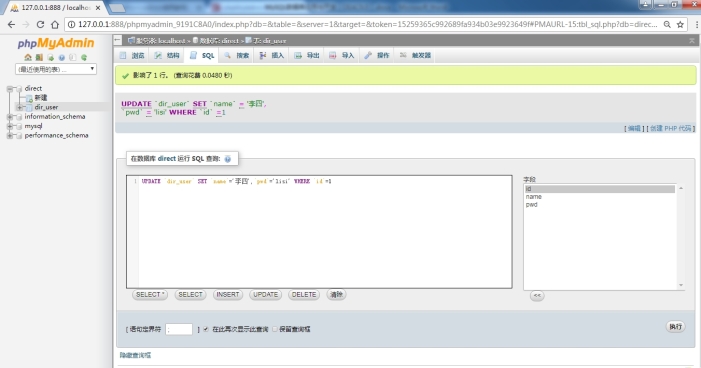Click inside the SQL query text area
This screenshot has width=701, height=368.
[x=319, y=232]
